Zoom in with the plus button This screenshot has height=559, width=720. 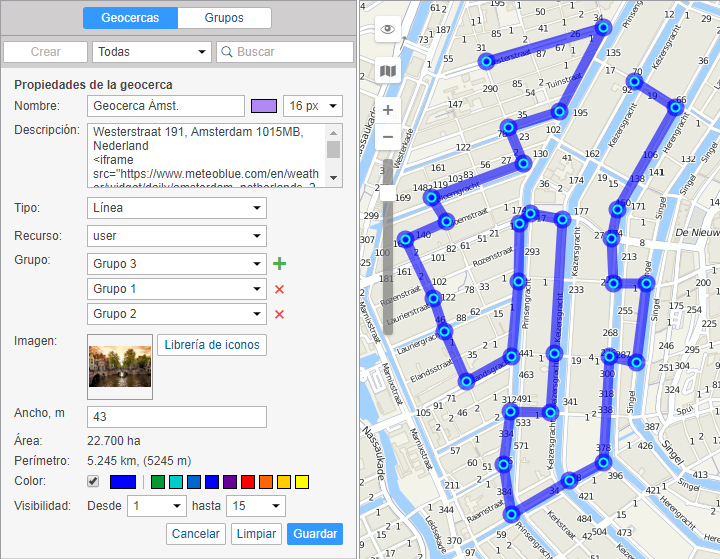[388, 109]
